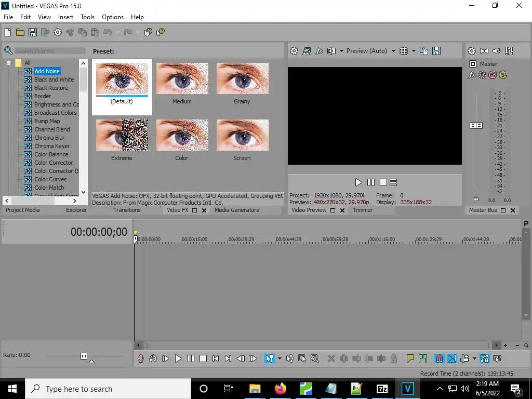Open the Tools menu

coord(87,17)
